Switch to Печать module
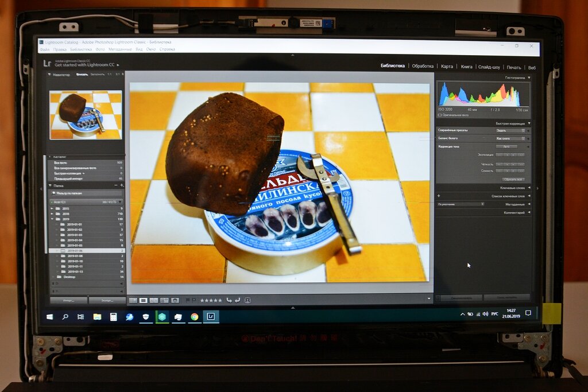Screen dimensions: 588x392 click(514, 68)
